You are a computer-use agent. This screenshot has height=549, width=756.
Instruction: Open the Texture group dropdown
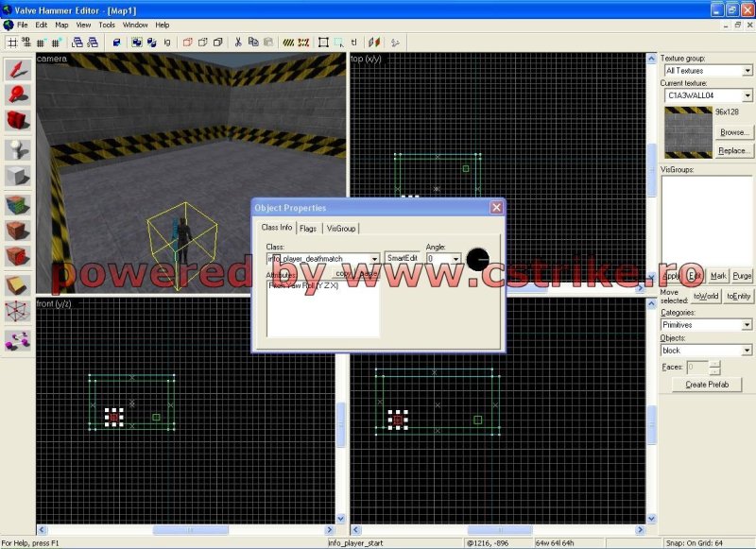(x=747, y=71)
